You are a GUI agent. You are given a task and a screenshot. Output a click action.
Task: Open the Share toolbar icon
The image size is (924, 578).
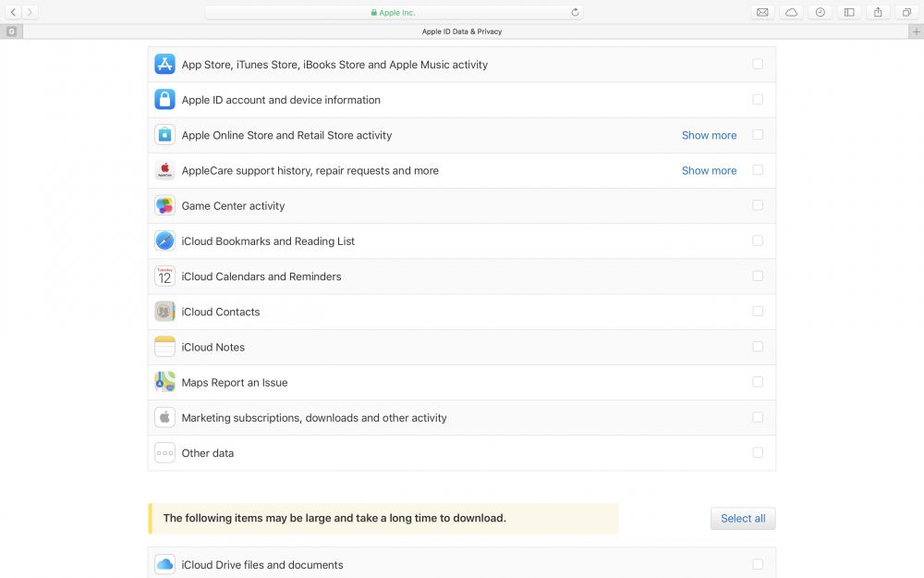878,12
